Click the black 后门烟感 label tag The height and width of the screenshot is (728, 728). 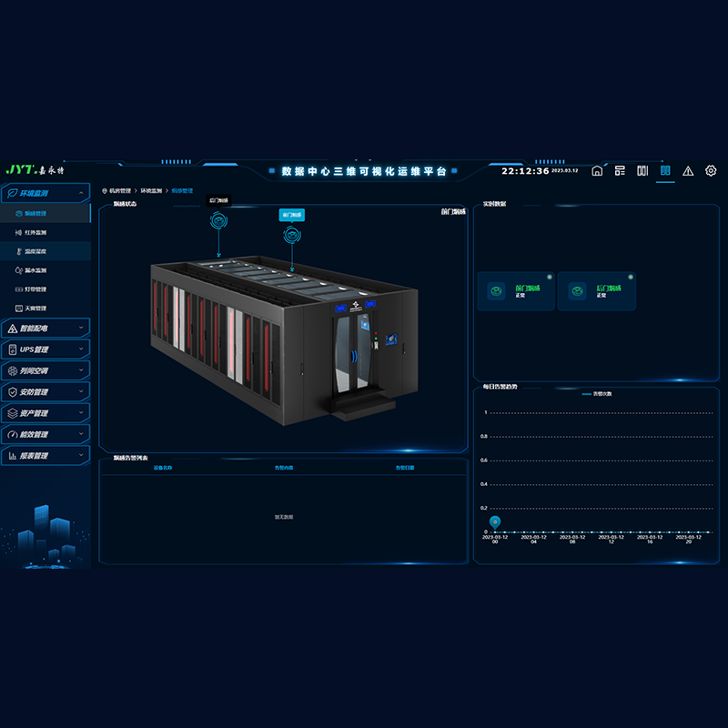tap(218, 200)
